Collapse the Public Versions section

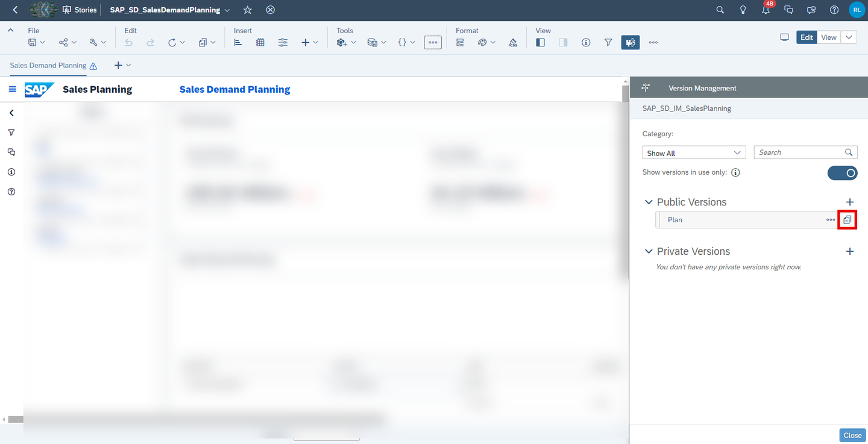649,202
